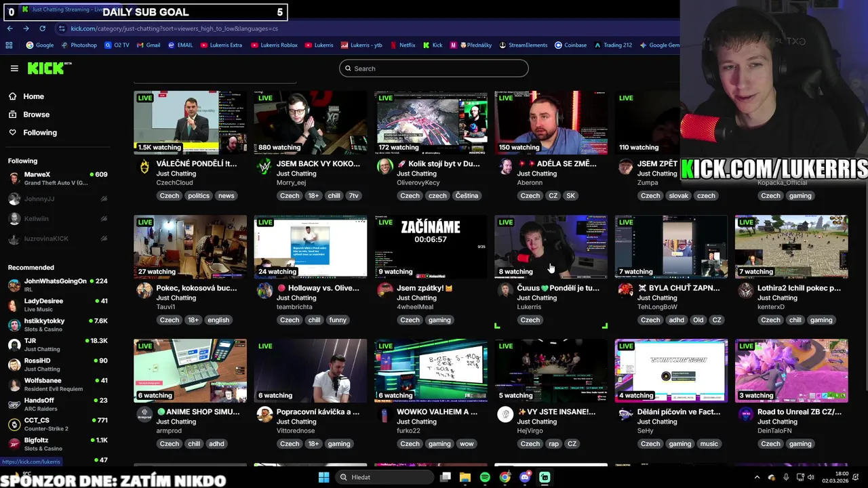
Task: Click the Popracovní kávička stream title
Action: 318,411
